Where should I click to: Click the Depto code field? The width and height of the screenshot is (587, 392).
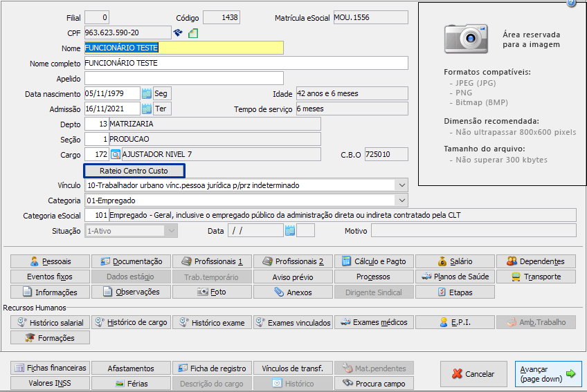(x=97, y=124)
